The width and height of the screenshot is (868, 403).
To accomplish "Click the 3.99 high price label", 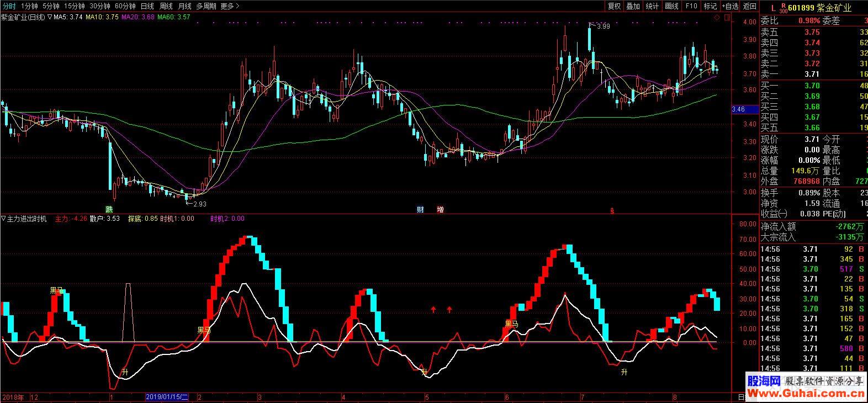I will (604, 26).
